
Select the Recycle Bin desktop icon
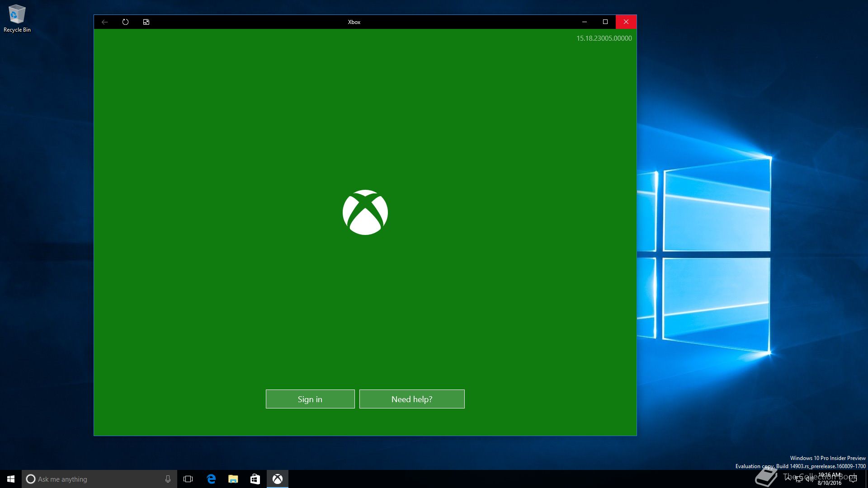point(17,19)
